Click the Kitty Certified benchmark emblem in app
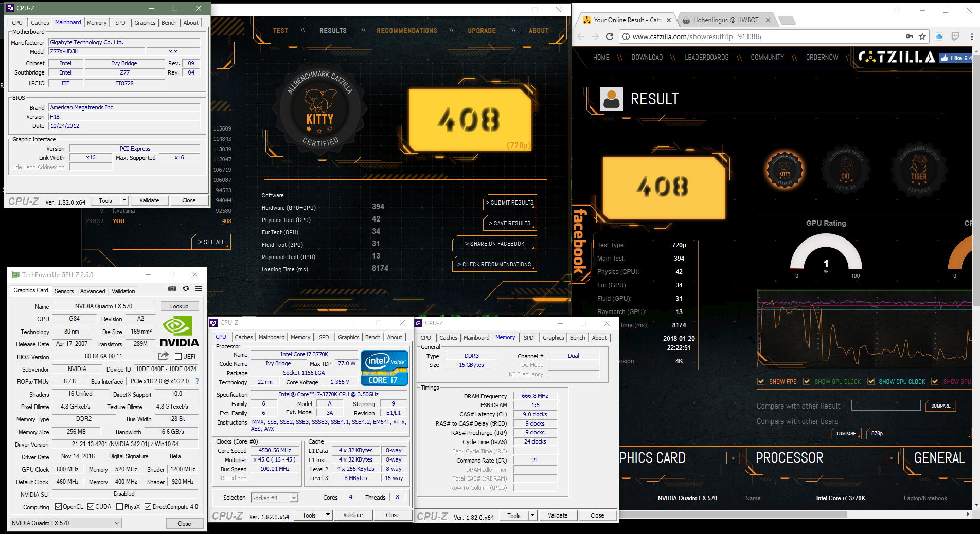This screenshot has width=980, height=534. 320,109
